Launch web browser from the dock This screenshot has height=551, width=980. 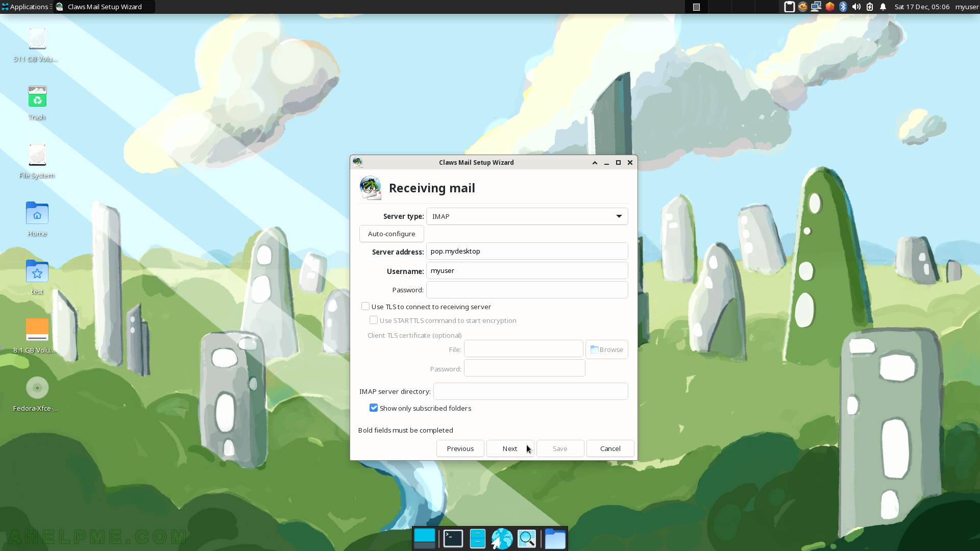click(502, 539)
